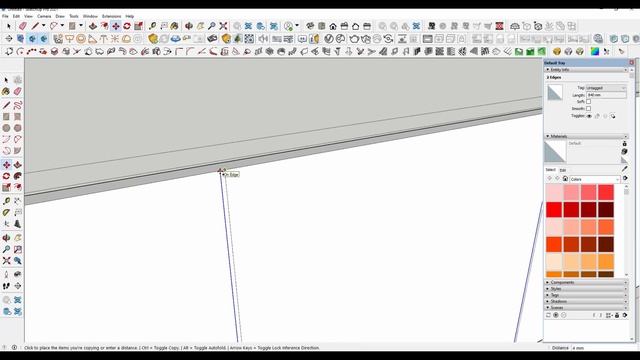The width and height of the screenshot is (640, 360).
Task: Open the Line tool dropdown arrow
Action: pyautogui.click(x=43, y=26)
